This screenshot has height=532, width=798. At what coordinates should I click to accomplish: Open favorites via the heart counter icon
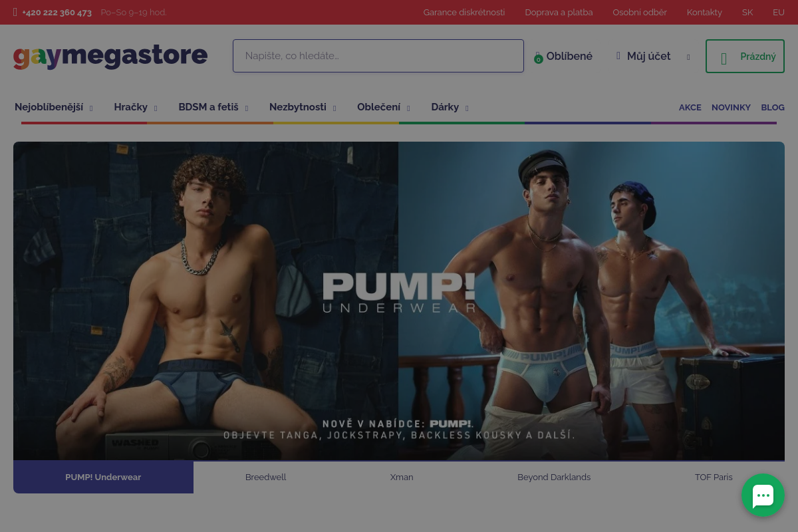click(x=538, y=58)
